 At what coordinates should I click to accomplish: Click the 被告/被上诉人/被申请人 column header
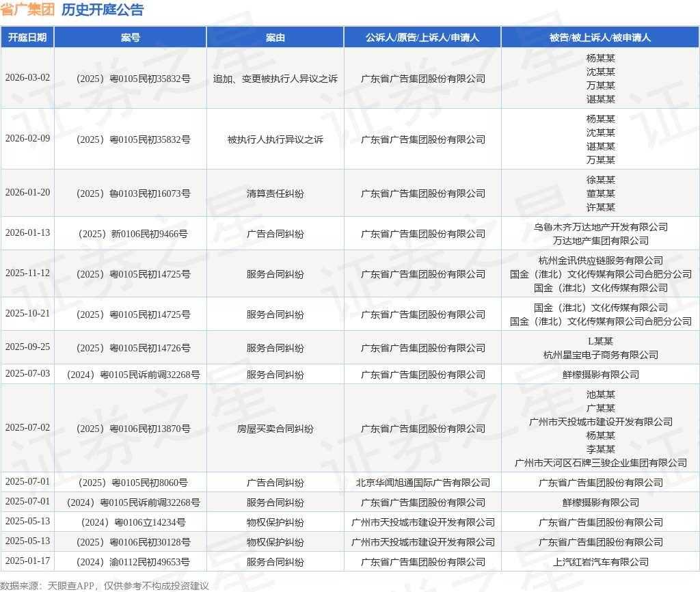point(600,38)
